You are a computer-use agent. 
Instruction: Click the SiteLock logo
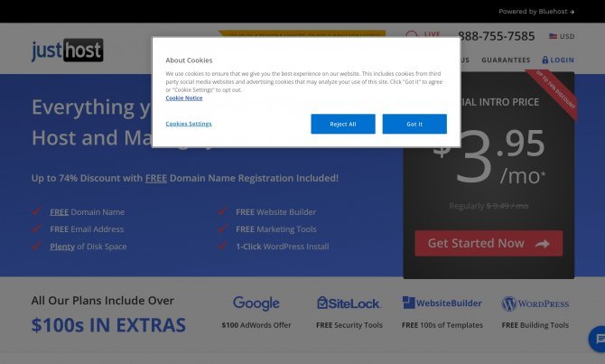point(349,303)
